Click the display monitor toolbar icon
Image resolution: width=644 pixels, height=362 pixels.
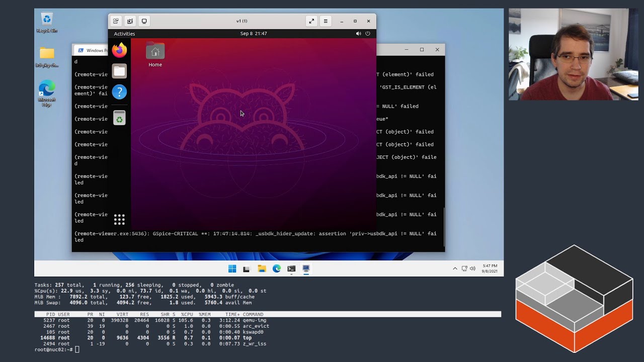pyautogui.click(x=144, y=21)
